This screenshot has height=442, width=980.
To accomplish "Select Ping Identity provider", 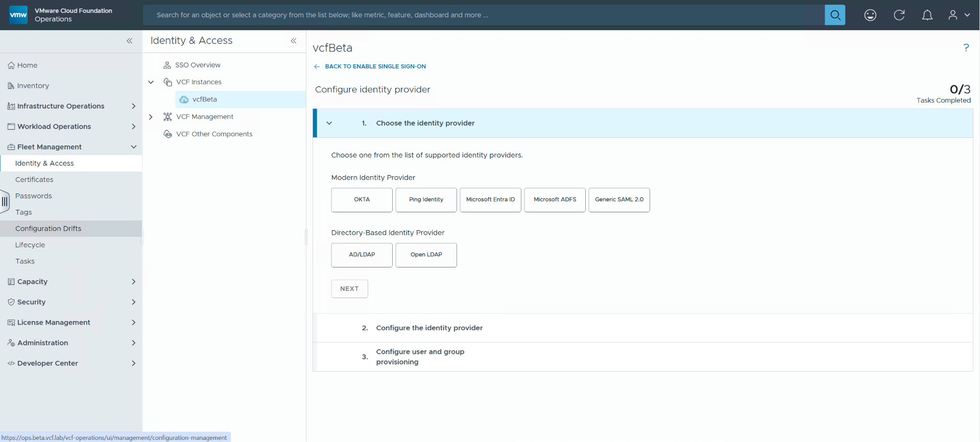I will coord(426,200).
